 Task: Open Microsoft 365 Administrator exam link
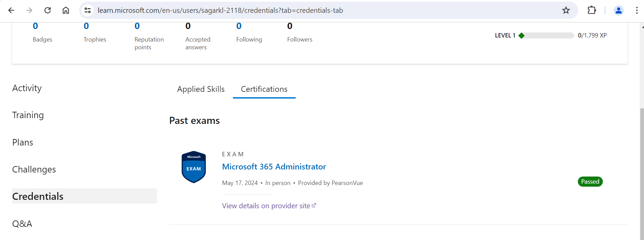coord(274,167)
